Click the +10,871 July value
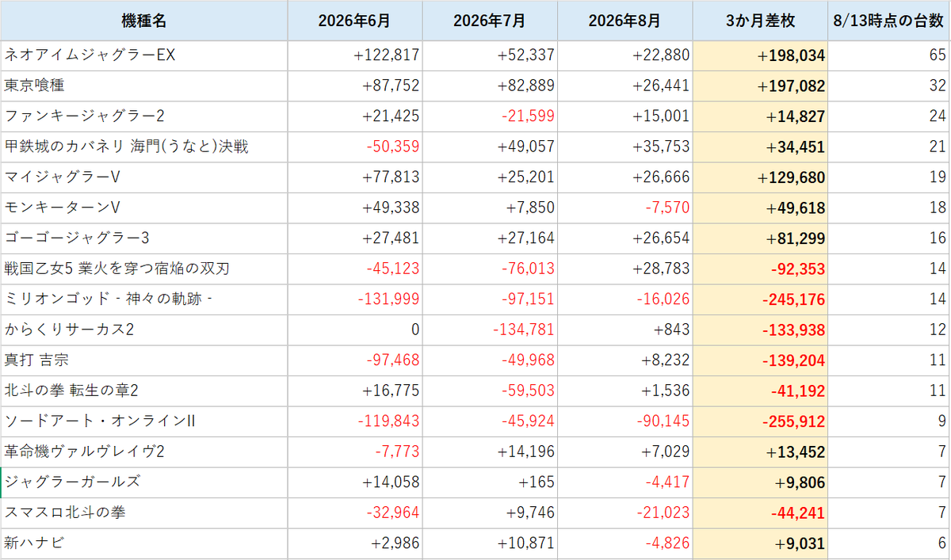Screen dimensions: 951x560 tap(490, 543)
